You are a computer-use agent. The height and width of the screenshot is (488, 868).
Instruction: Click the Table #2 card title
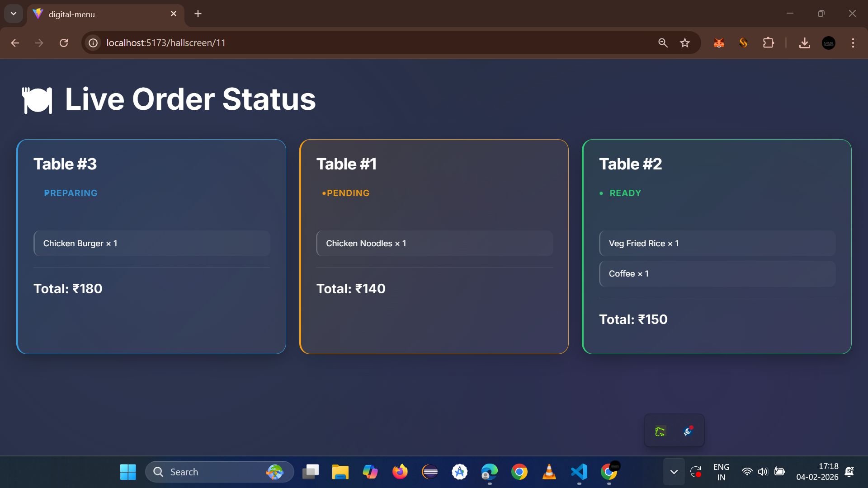point(630,164)
